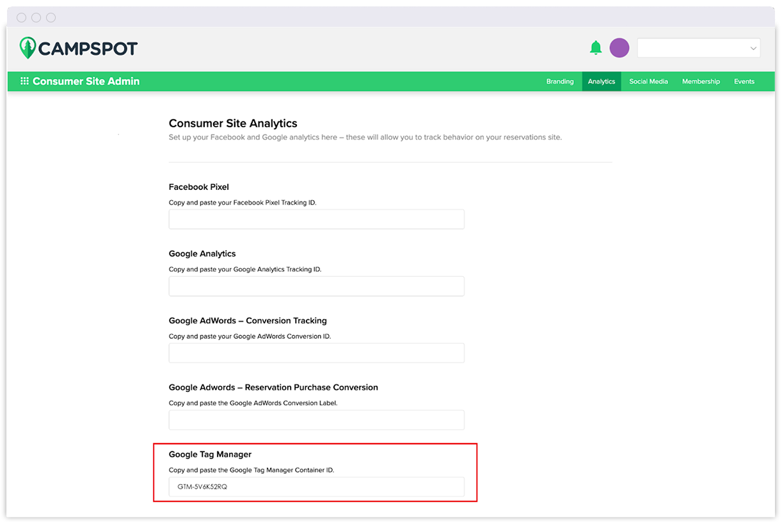
Task: Minimize the window with the middle circle button
Action: click(36, 17)
